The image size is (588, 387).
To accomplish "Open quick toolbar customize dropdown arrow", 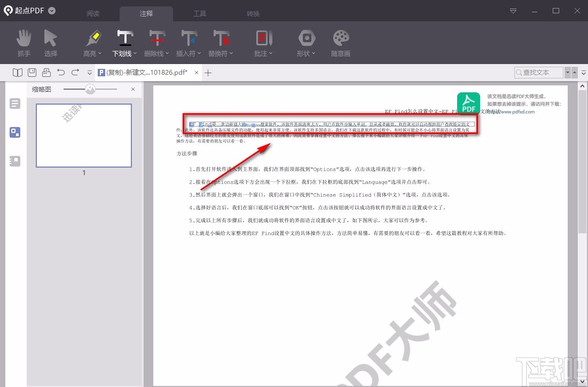I will (x=89, y=73).
